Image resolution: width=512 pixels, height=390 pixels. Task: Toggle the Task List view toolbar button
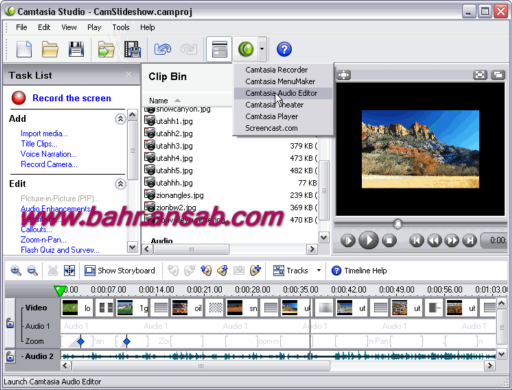(x=219, y=49)
